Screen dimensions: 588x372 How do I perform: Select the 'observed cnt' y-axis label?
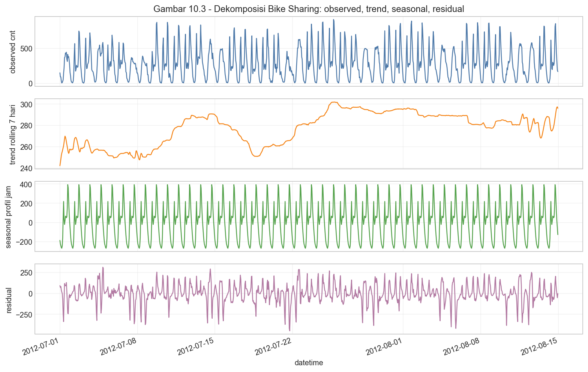(x=13, y=51)
